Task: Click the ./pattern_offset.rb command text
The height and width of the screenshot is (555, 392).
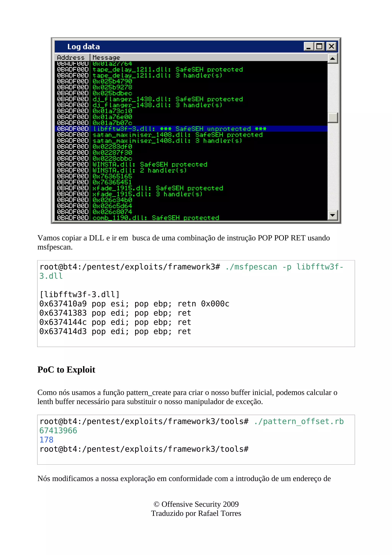Action: [x=299, y=422]
